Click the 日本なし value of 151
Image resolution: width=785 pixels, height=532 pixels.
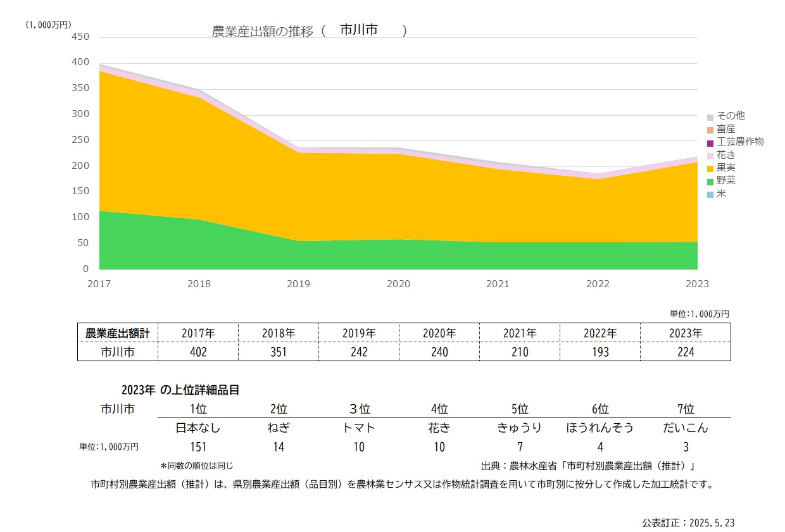point(198,447)
